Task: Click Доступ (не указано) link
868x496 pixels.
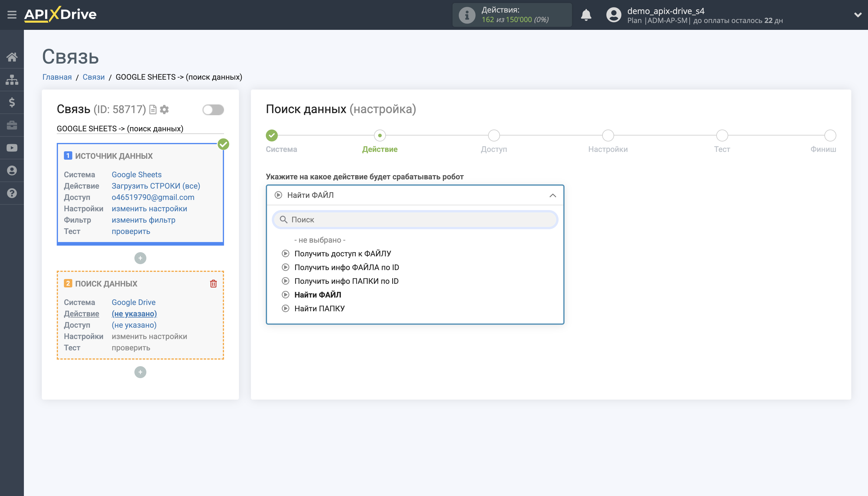Action: (x=134, y=325)
